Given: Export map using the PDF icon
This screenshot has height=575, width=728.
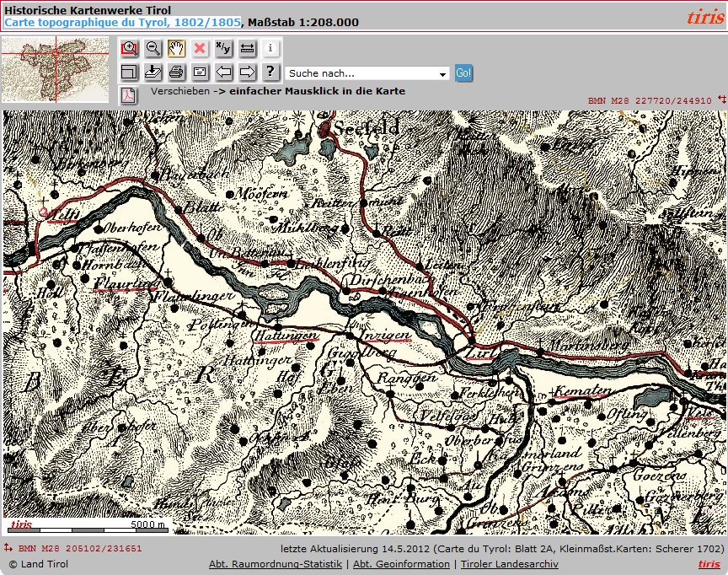Looking at the screenshot, I should pyautogui.click(x=129, y=94).
